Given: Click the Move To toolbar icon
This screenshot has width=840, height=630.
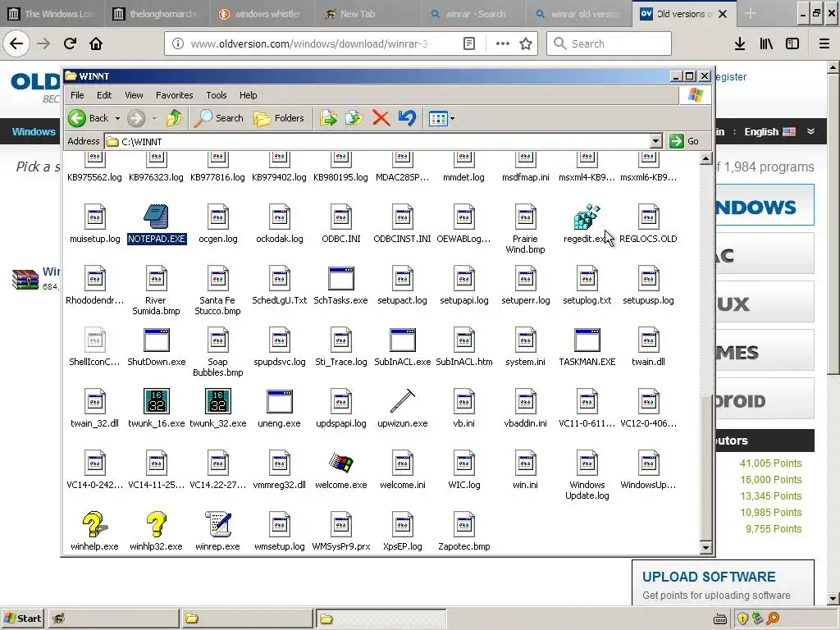Looking at the screenshot, I should 328,118.
